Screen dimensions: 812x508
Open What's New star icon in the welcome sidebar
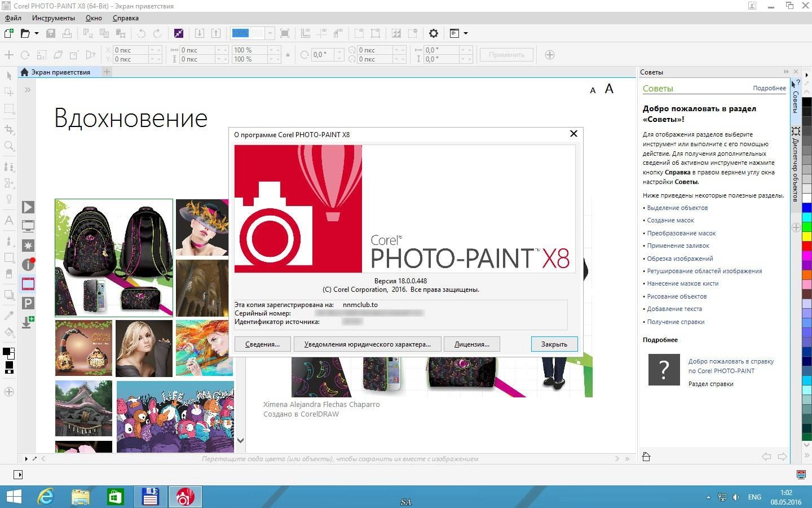click(x=28, y=246)
